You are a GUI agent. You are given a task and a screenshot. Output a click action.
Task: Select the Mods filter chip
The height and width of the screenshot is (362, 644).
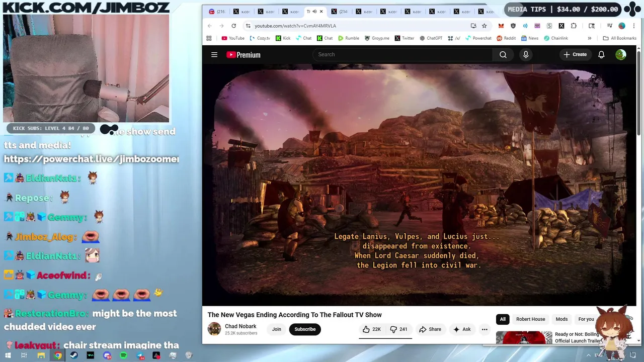pyautogui.click(x=561, y=319)
